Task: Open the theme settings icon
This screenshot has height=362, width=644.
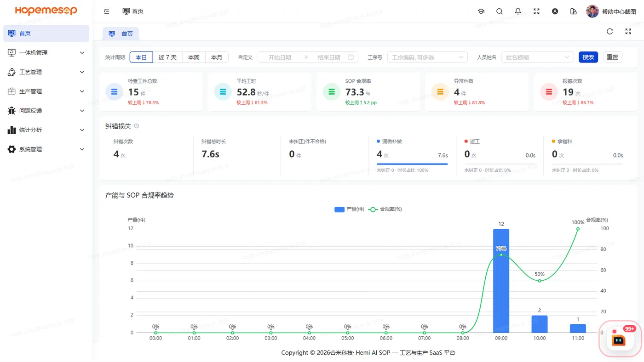Action: [x=573, y=11]
